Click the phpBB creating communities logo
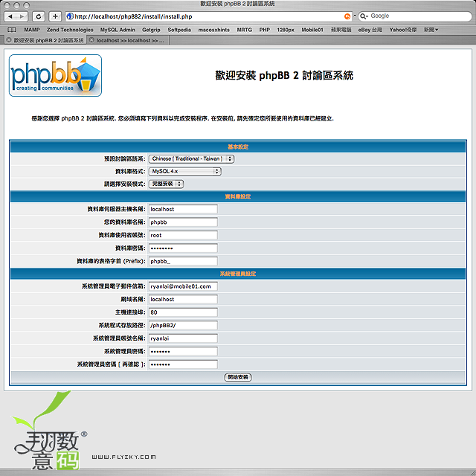 tap(55, 76)
